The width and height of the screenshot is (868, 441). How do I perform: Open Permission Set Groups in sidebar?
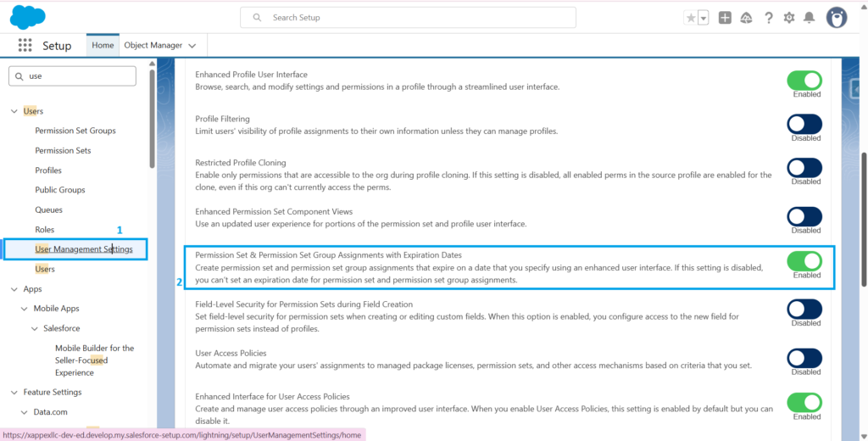coord(75,131)
